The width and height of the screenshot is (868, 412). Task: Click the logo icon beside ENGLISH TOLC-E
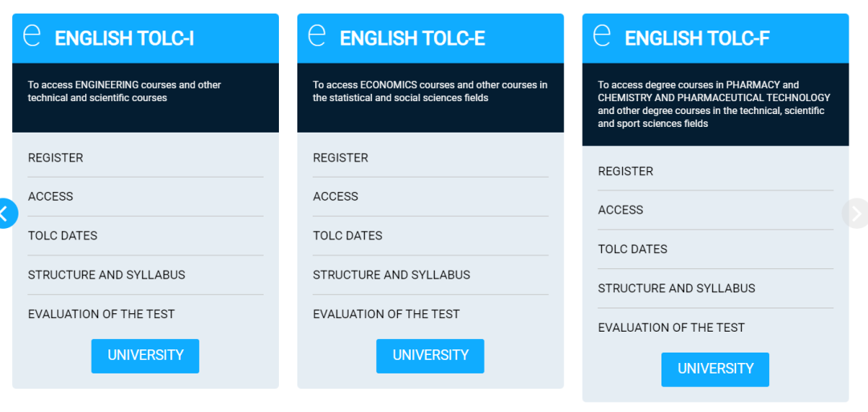pos(317,36)
